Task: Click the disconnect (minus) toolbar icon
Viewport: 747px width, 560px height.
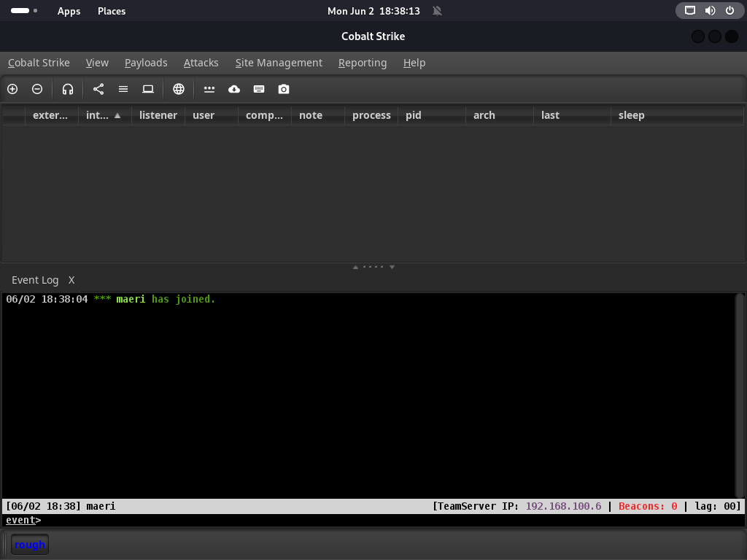Action: pyautogui.click(x=37, y=89)
